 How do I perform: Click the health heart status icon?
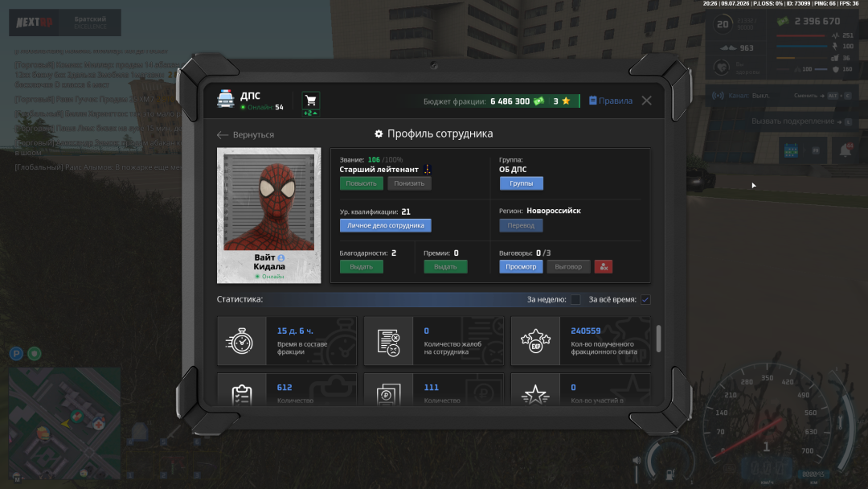pos(721,68)
